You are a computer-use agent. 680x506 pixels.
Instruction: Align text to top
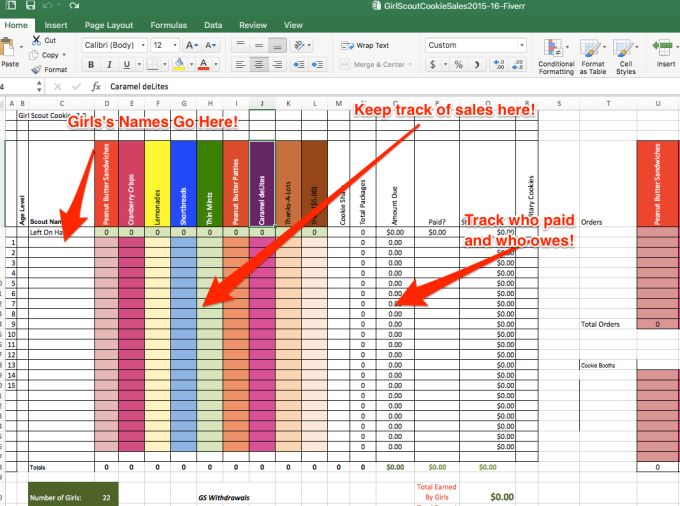tap(240, 45)
